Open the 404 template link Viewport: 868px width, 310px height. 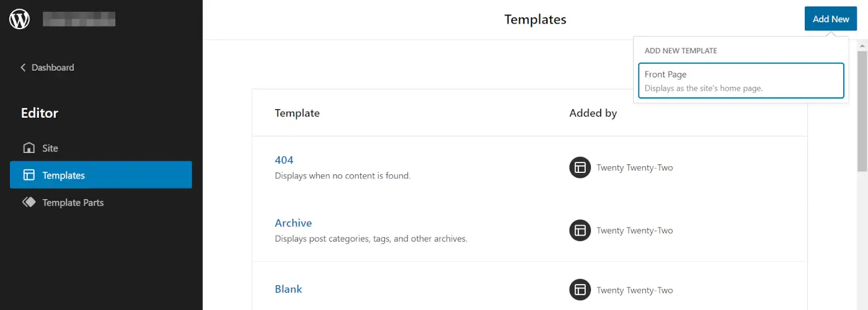pyautogui.click(x=284, y=160)
